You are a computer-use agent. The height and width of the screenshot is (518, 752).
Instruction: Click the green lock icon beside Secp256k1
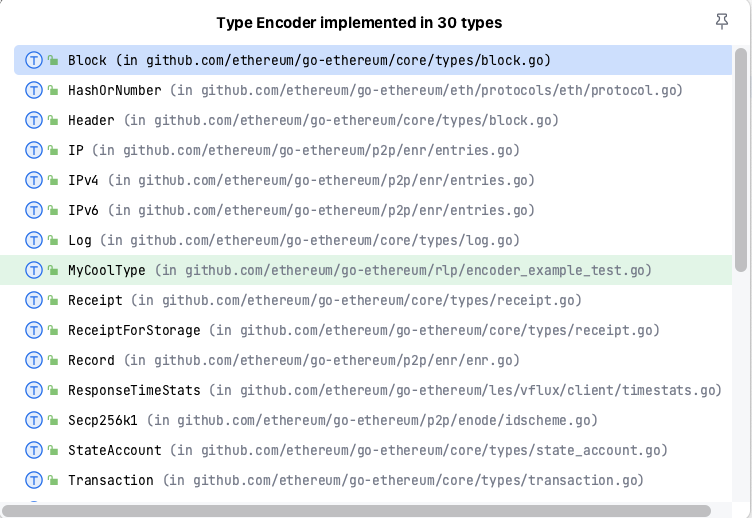[53, 420]
